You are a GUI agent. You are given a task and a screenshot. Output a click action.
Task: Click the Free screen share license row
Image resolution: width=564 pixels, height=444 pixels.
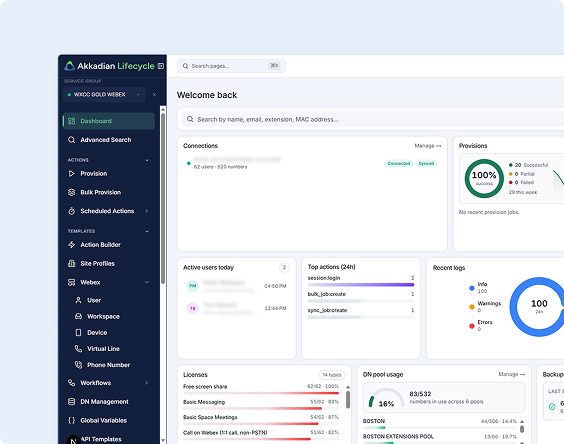point(261,389)
